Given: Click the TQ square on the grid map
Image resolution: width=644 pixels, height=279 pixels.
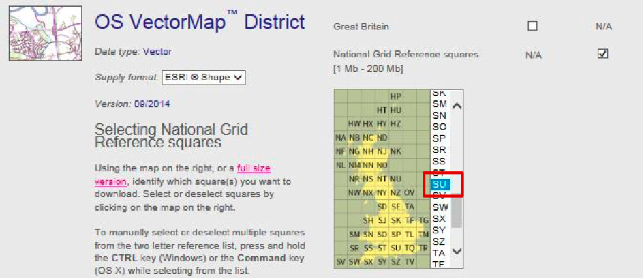Looking at the screenshot, I should coord(409,248).
